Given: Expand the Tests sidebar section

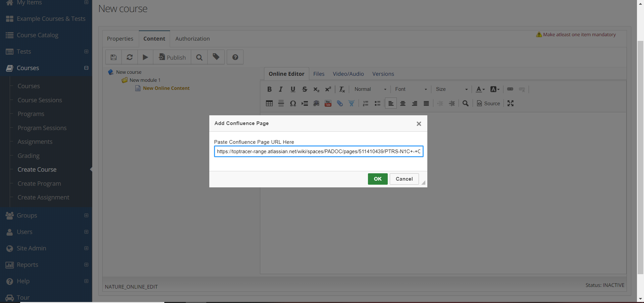Looking at the screenshot, I should click(x=86, y=51).
